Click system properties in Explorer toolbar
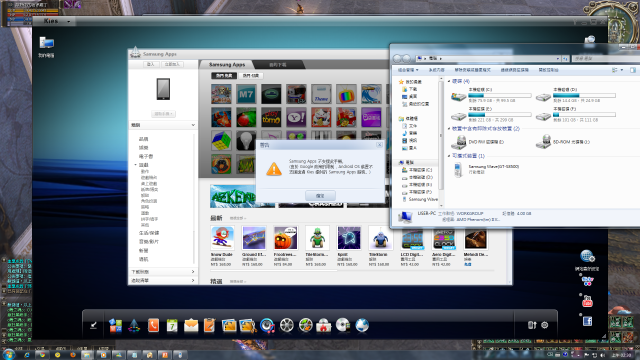Image resolution: width=640 pixels, height=360 pixels. point(436,70)
